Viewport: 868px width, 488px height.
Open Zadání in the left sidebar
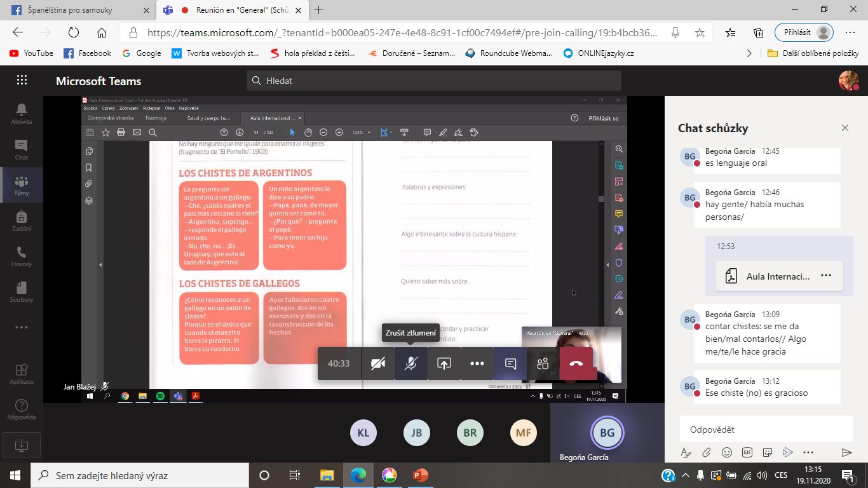click(22, 220)
